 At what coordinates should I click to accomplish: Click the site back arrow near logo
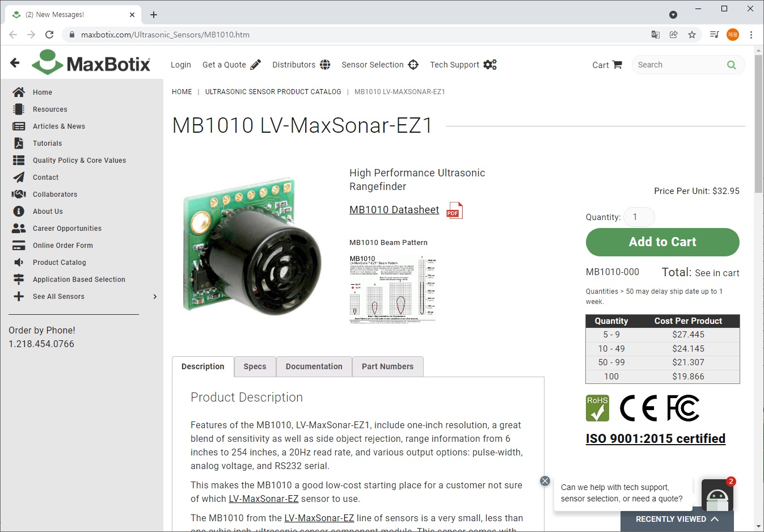pyautogui.click(x=15, y=63)
